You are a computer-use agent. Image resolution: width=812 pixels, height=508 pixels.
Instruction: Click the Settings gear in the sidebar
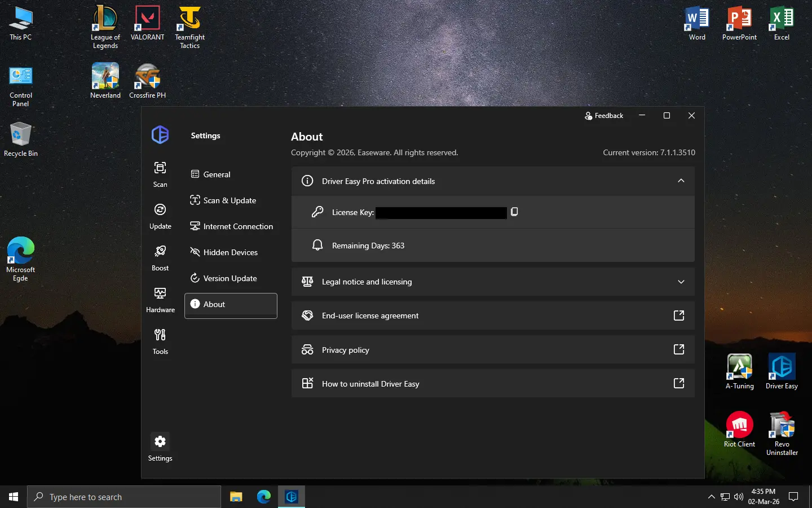tap(160, 441)
